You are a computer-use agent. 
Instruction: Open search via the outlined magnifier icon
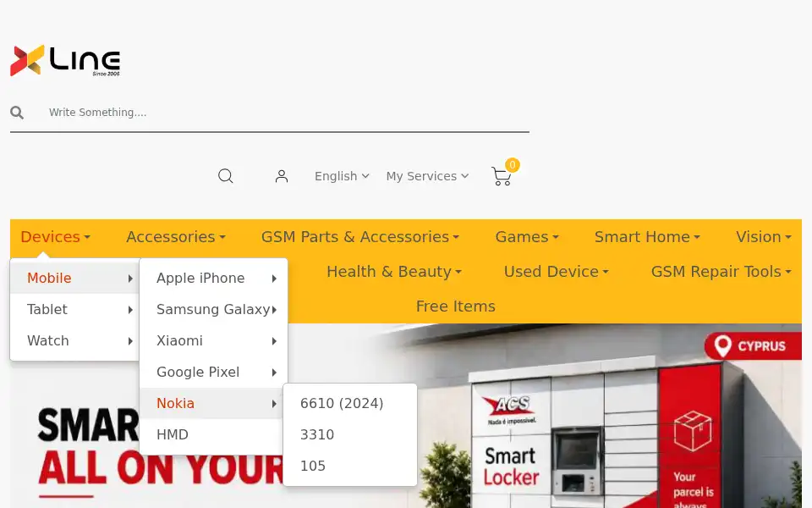pos(225,176)
